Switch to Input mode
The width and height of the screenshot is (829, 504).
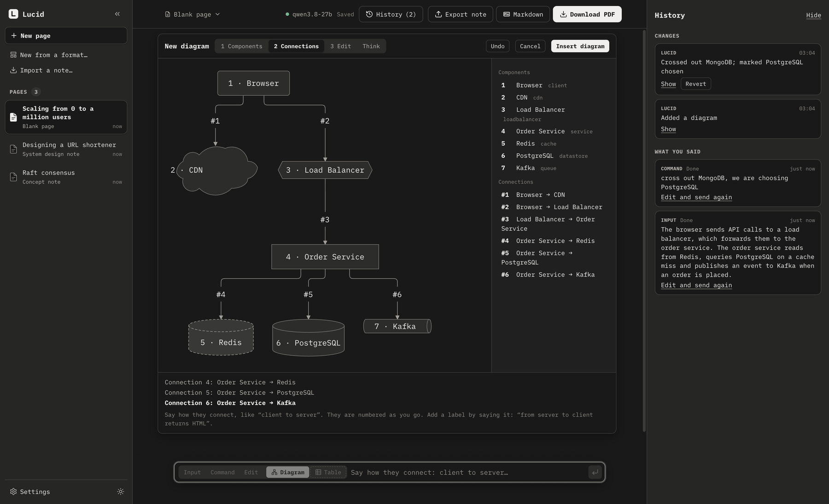(x=192, y=472)
